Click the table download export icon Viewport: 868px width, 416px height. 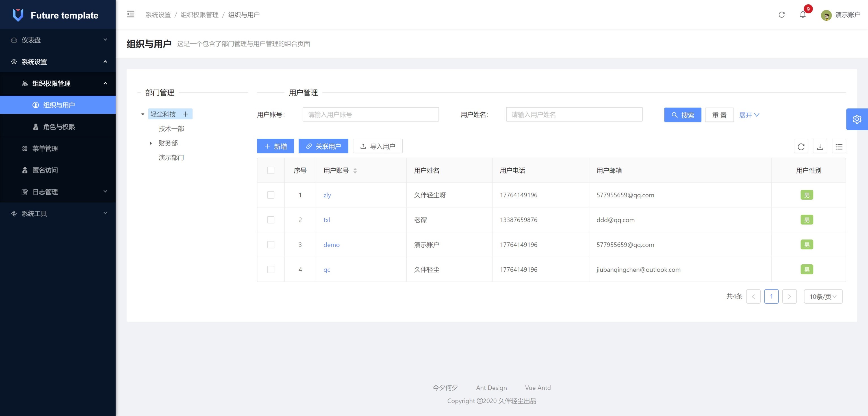(x=820, y=146)
